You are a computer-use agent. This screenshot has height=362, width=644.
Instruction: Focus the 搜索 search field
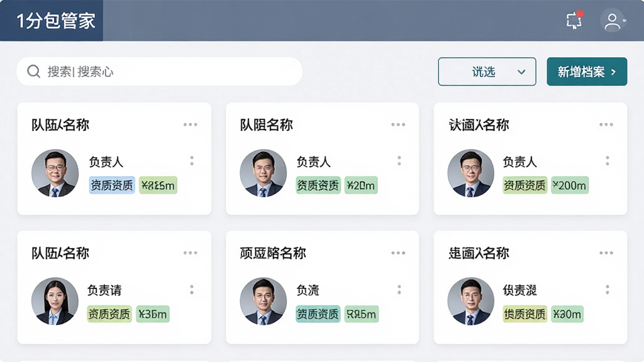[x=159, y=72]
